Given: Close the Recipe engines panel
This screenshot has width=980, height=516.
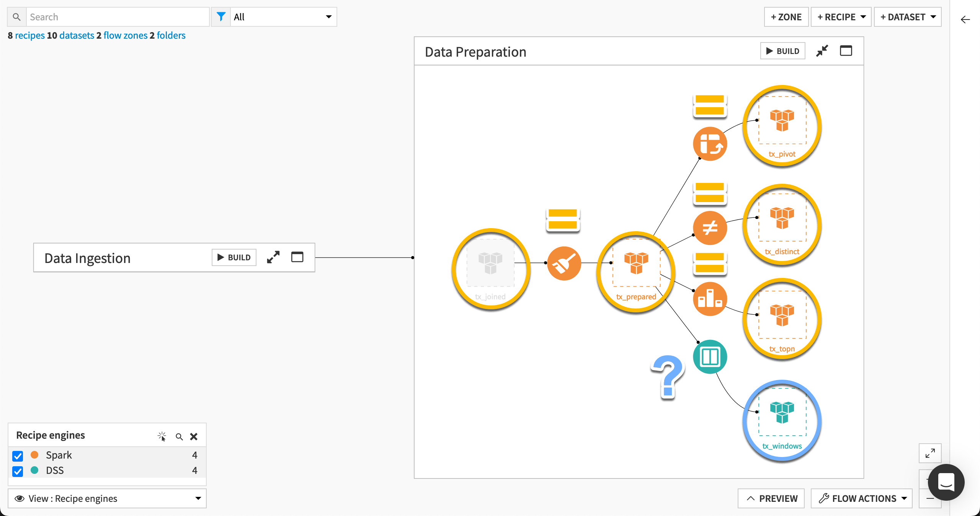Looking at the screenshot, I should pos(194,436).
